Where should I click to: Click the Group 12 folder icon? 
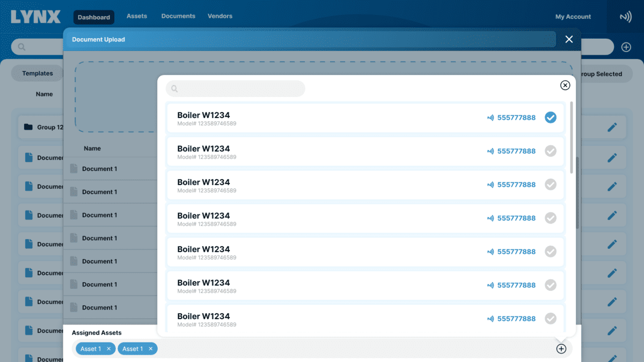coord(28,128)
